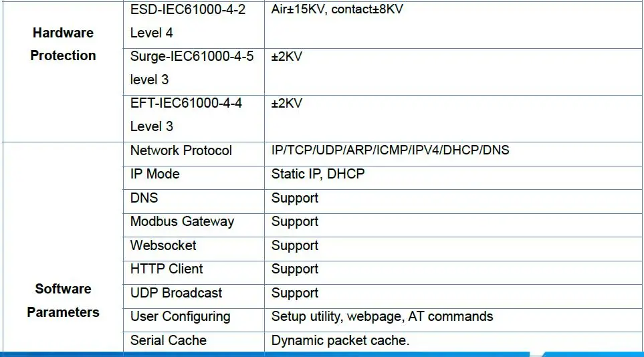
Task: Click the EFT ±2KV value cell
Action: [453, 119]
